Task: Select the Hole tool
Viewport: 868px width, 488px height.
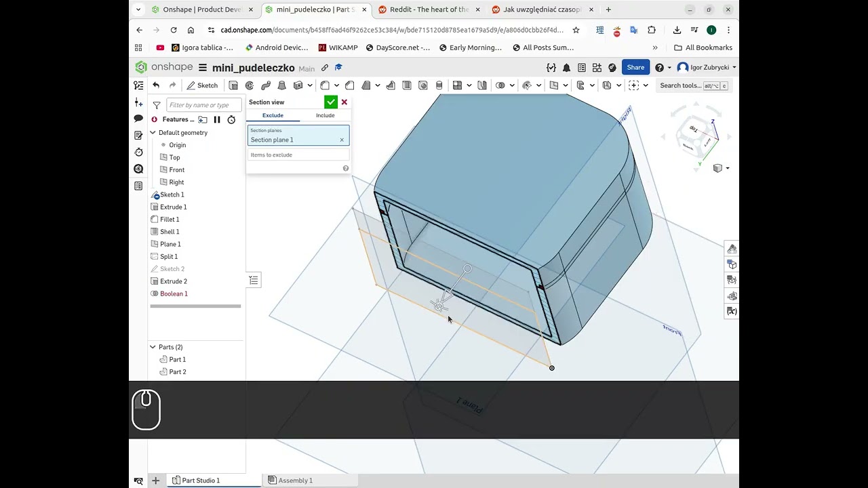Action: pyautogui.click(x=423, y=85)
